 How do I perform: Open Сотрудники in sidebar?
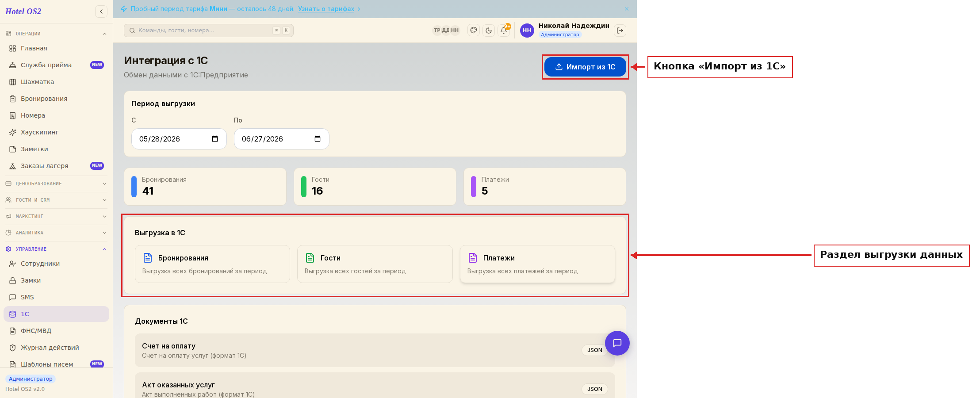point(56,264)
